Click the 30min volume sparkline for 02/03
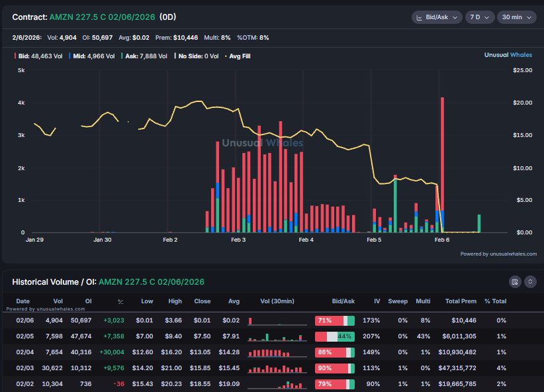This screenshot has width=544, height=392. coord(277,367)
